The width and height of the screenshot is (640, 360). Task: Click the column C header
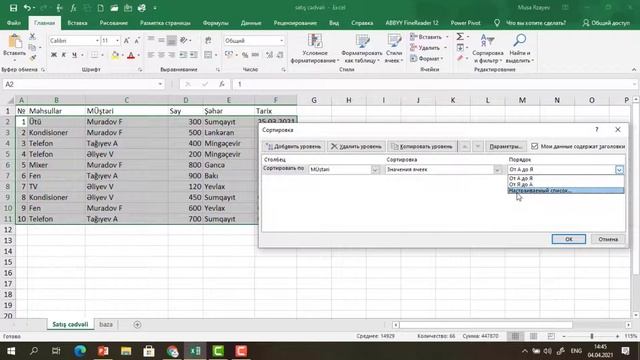(127, 100)
